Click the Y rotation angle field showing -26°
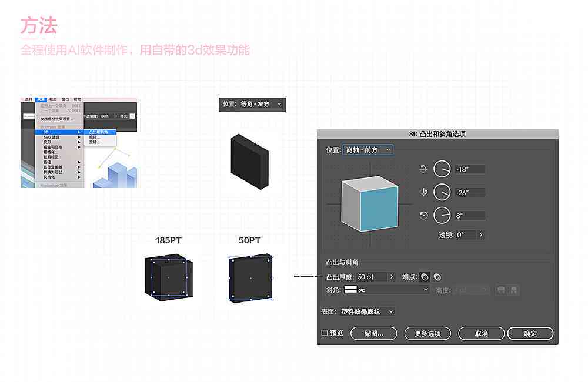The image size is (588, 382). pos(470,192)
